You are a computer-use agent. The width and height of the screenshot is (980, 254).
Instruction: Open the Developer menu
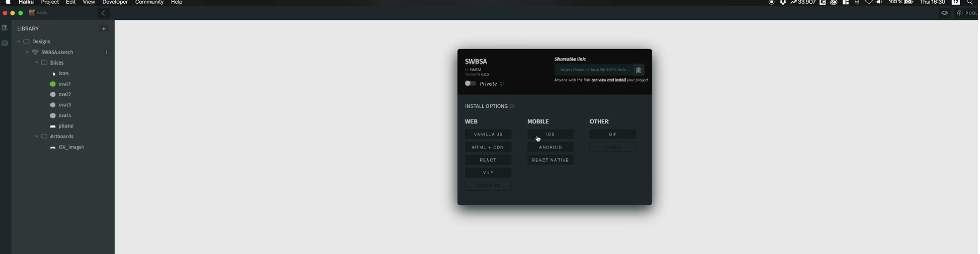tap(115, 3)
